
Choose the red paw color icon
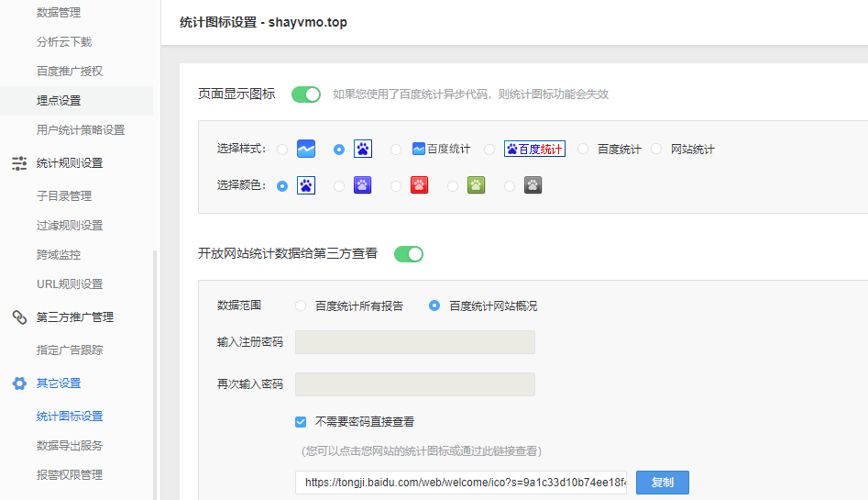pyautogui.click(x=420, y=185)
